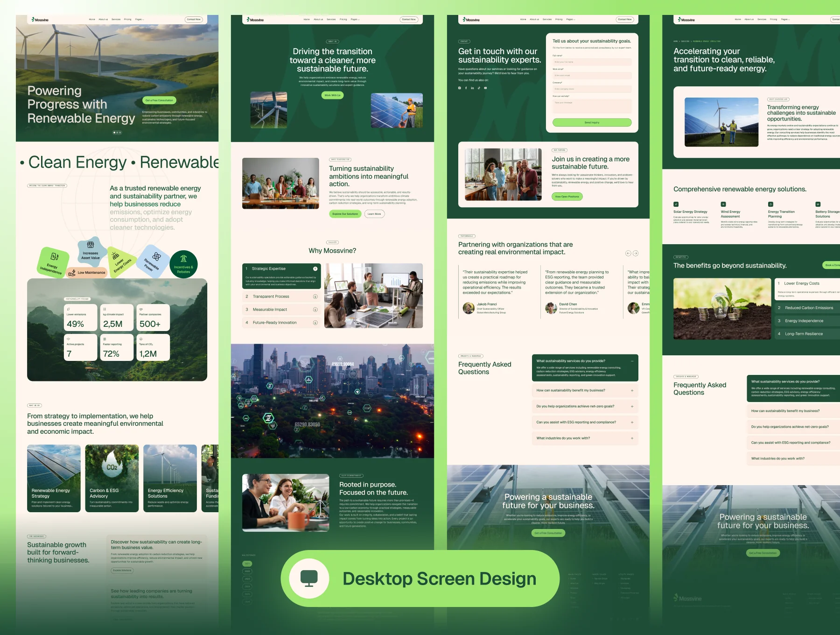Open the LinkedIn icon on the contact page
Screen dimensions: 840x635
(472, 88)
